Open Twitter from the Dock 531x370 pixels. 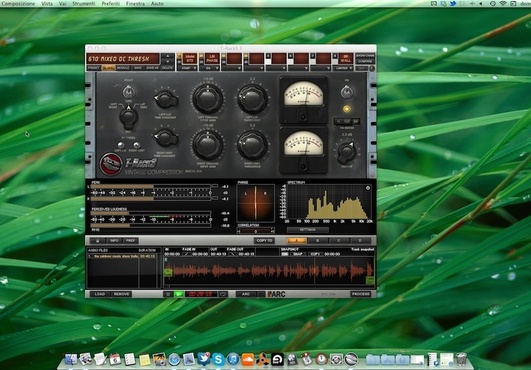203,360
